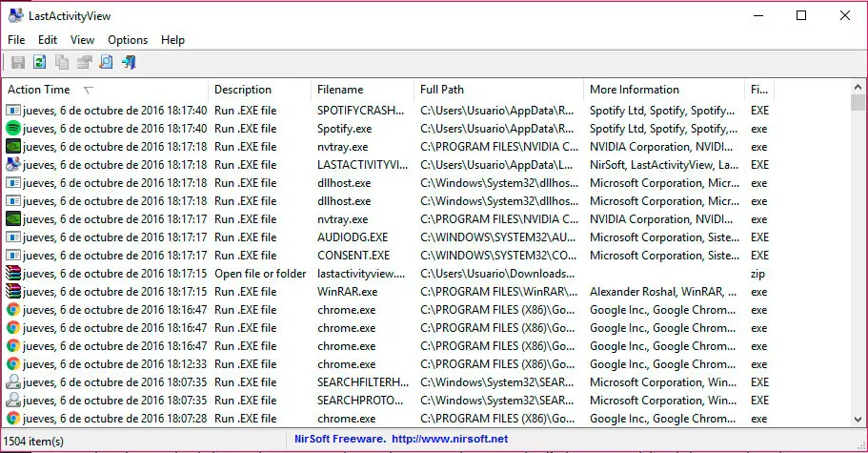Click the Exit door toolbar icon
The image size is (868, 453).
[129, 62]
